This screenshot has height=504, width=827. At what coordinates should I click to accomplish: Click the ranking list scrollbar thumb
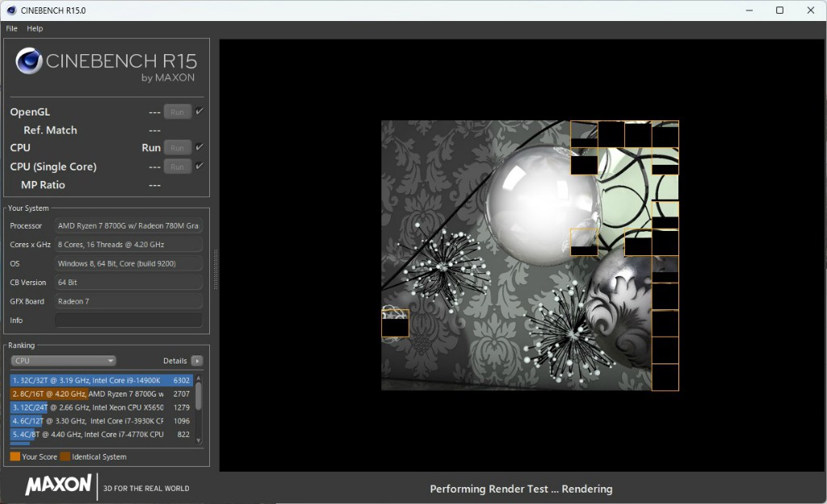[198, 396]
